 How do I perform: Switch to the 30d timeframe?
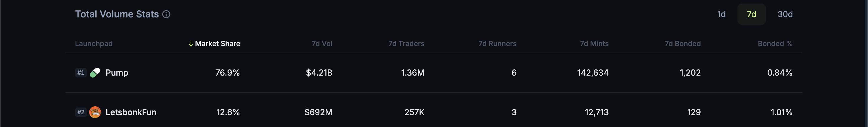coord(785,14)
